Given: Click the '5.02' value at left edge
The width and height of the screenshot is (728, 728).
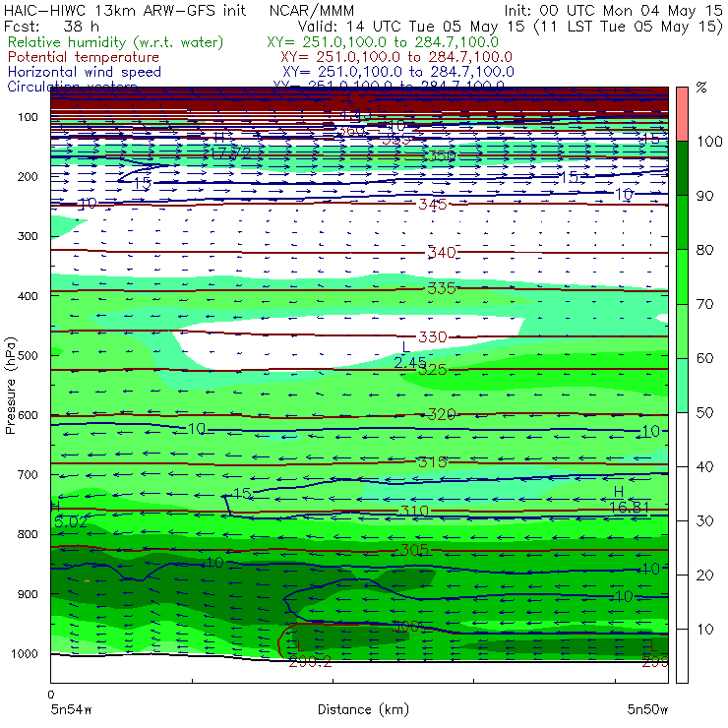Looking at the screenshot, I should (71, 521).
